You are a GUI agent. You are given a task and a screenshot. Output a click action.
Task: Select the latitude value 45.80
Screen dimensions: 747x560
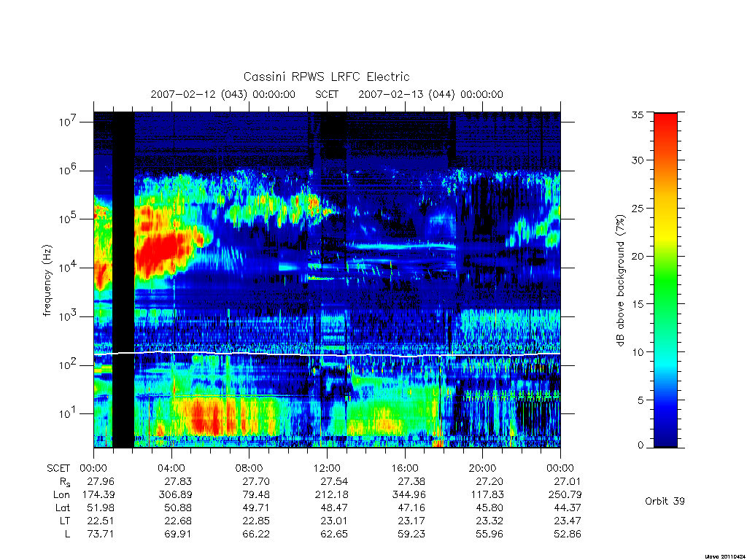[489, 507]
